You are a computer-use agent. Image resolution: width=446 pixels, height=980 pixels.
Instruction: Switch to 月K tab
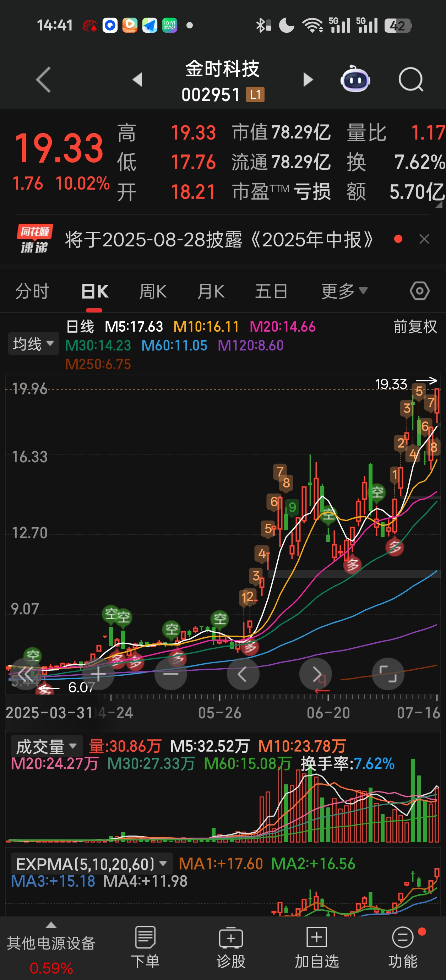[211, 292]
